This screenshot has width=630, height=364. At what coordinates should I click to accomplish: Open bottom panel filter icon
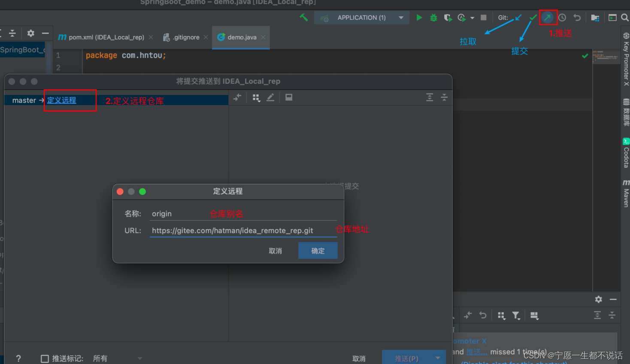point(516,316)
